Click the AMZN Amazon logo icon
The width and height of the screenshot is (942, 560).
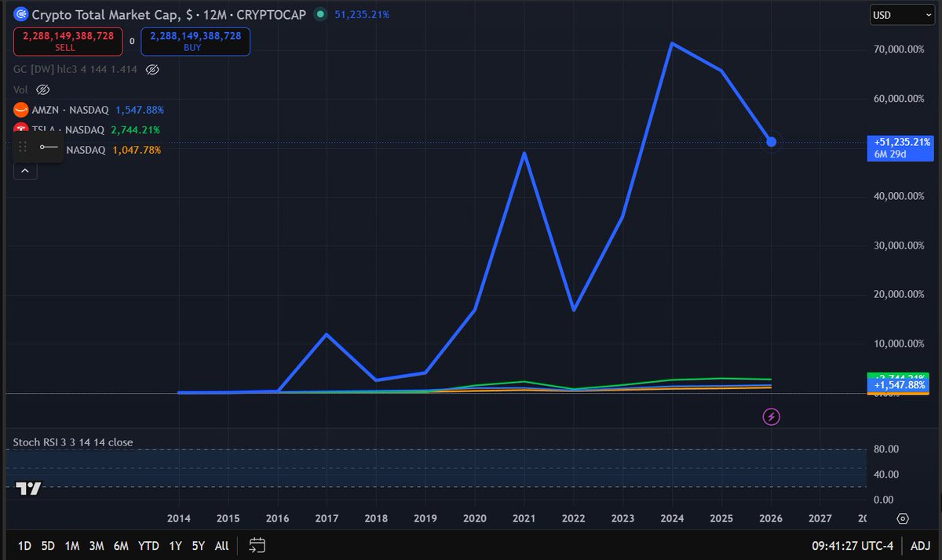click(20, 110)
